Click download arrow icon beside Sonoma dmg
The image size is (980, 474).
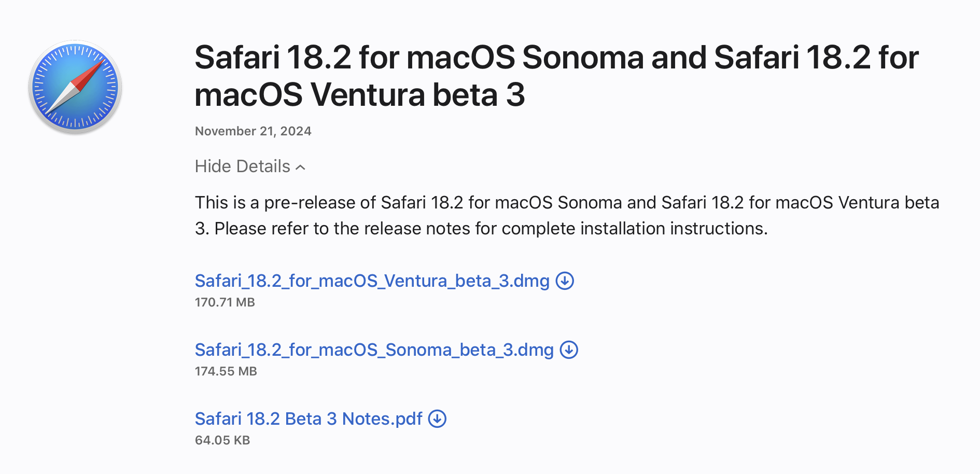click(569, 350)
